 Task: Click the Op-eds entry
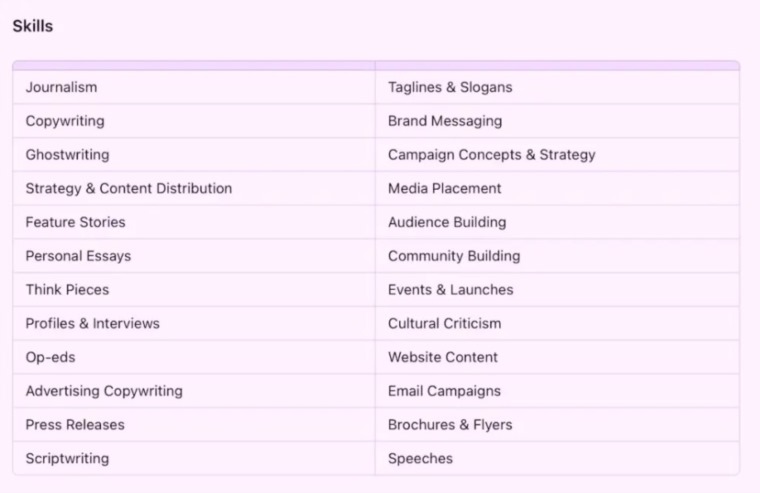click(194, 357)
